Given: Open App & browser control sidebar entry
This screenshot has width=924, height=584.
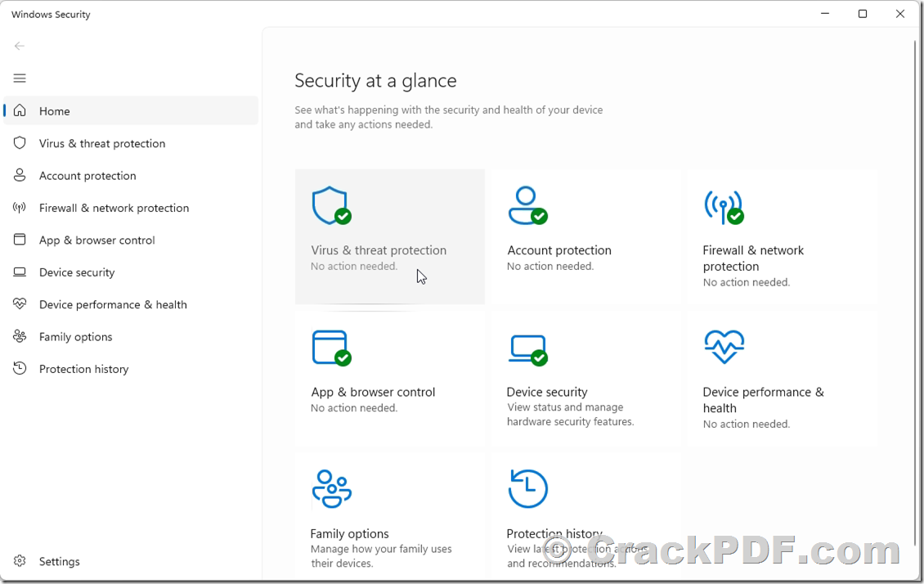Looking at the screenshot, I should (96, 240).
